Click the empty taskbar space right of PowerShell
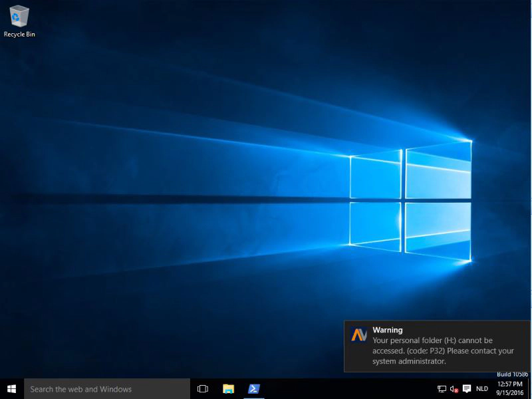 click(346, 389)
